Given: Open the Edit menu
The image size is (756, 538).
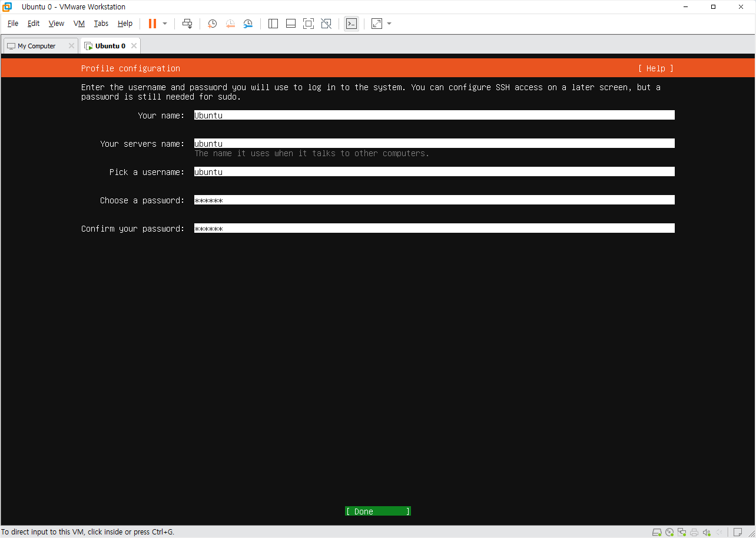Looking at the screenshot, I should click(x=34, y=24).
